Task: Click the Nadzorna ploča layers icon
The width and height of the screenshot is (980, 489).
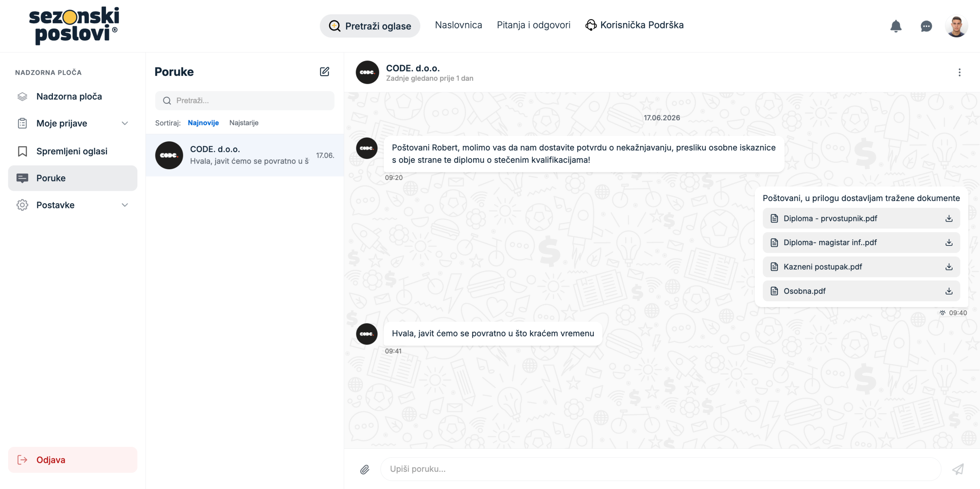Action: click(22, 96)
